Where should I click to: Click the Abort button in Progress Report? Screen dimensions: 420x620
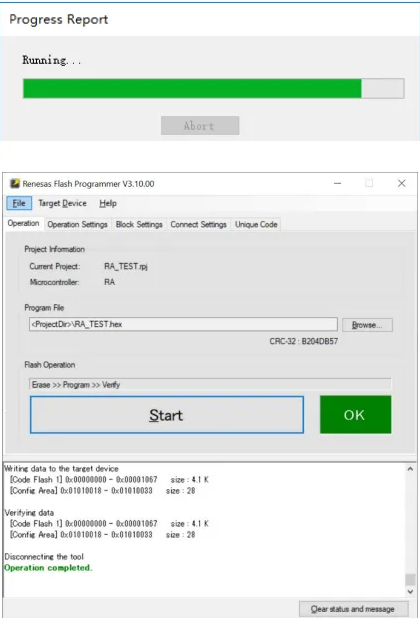pyautogui.click(x=200, y=126)
